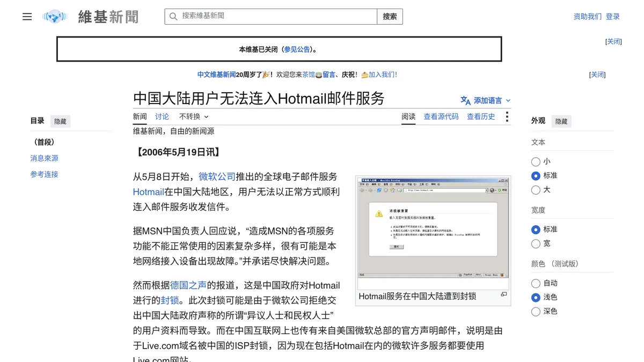Switch to the 新闻 tab
The height and width of the screenshot is (362, 644).
[140, 116]
